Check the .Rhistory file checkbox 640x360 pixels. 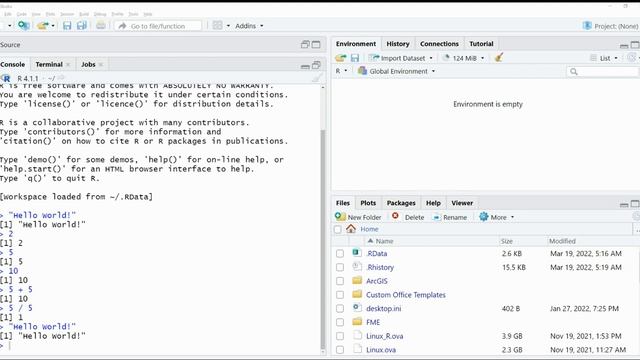click(340, 267)
